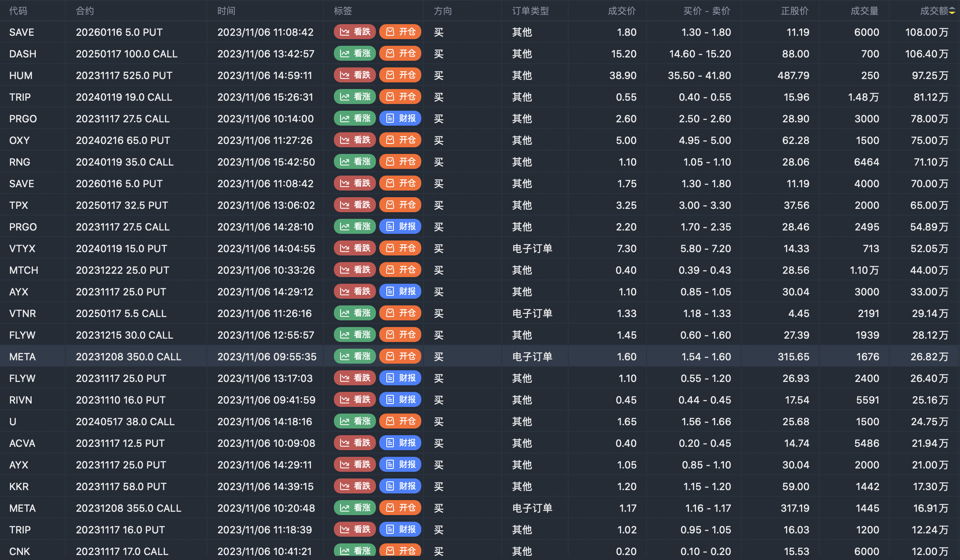
Task: Select contract 20240517 38.0 CALL
Action: (125, 421)
